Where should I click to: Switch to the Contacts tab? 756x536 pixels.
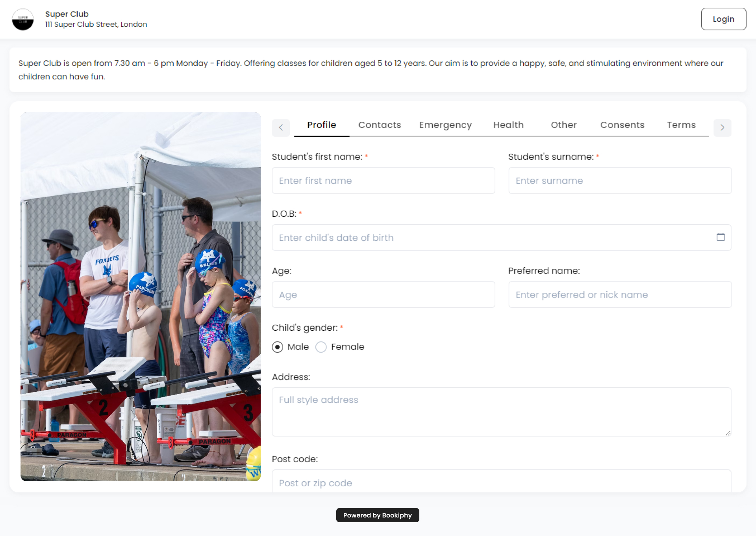pyautogui.click(x=379, y=125)
